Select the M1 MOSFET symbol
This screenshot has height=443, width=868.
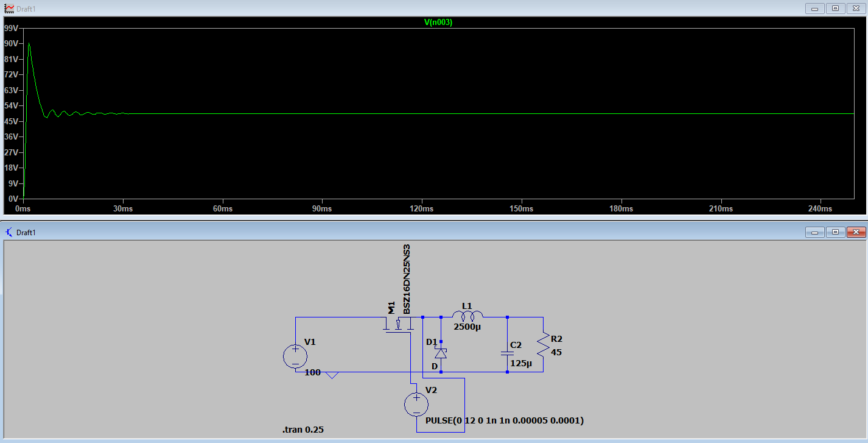(399, 324)
